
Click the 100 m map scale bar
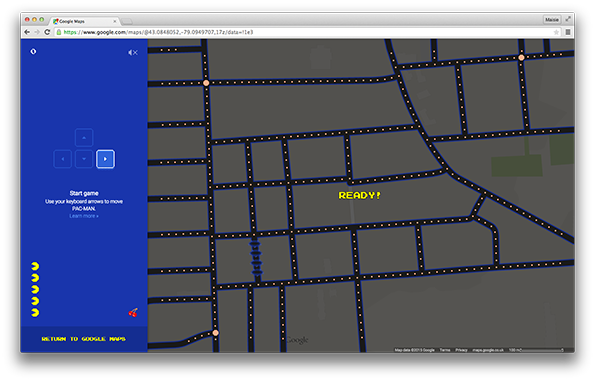(x=536, y=350)
